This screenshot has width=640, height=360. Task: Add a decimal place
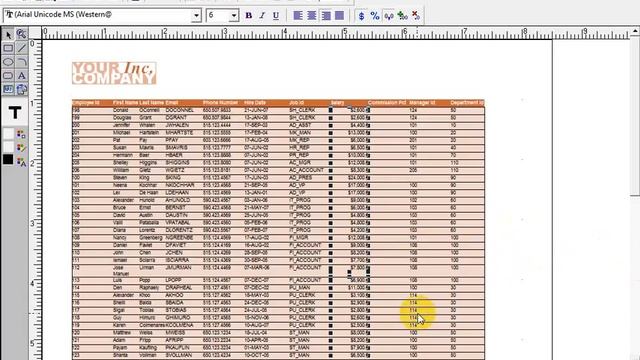point(402,16)
